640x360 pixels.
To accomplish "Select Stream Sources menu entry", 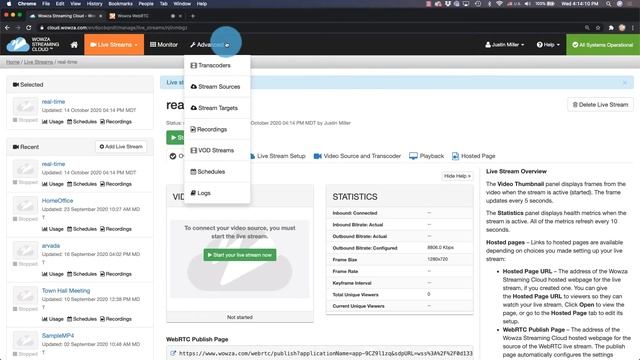I will (x=217, y=87).
